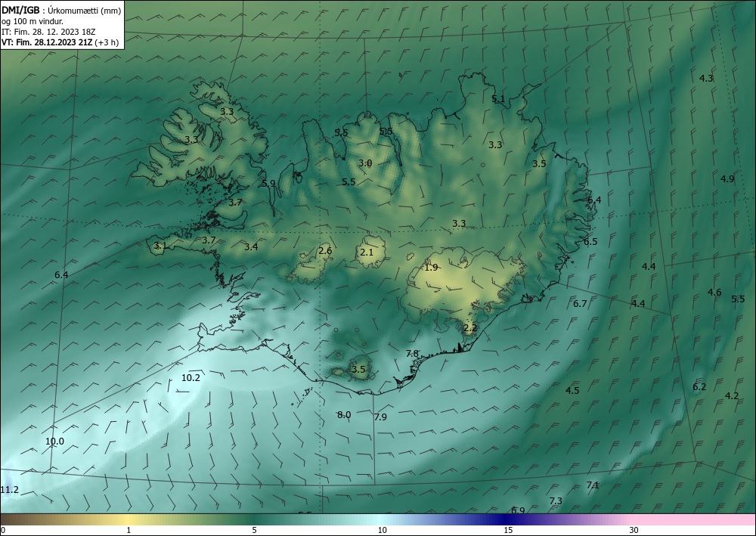The width and height of the screenshot is (756, 536).
Task: Pick the 4.2 value label
Action: (732, 395)
